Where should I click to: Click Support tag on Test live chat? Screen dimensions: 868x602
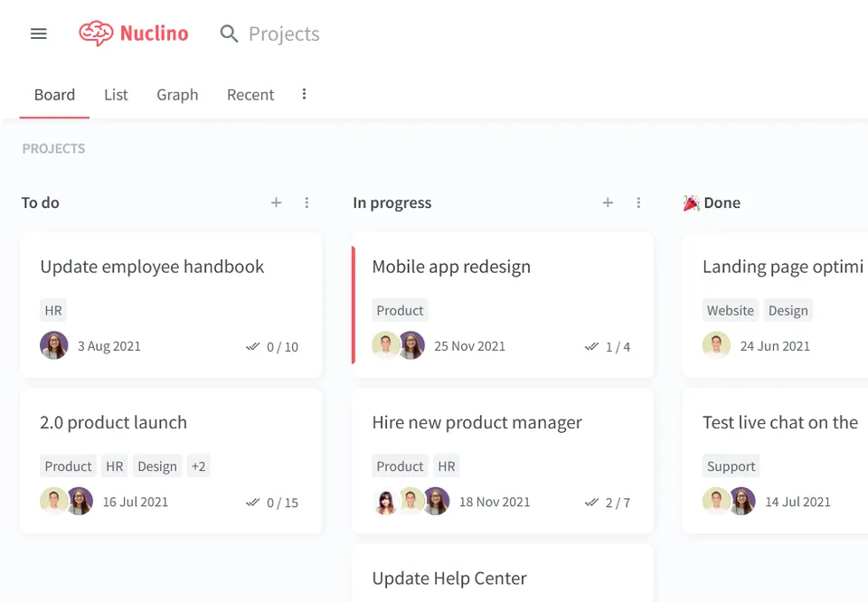(x=731, y=466)
